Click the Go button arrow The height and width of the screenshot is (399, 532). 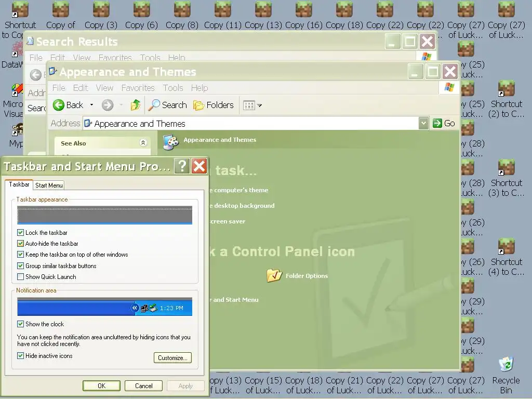(x=437, y=123)
